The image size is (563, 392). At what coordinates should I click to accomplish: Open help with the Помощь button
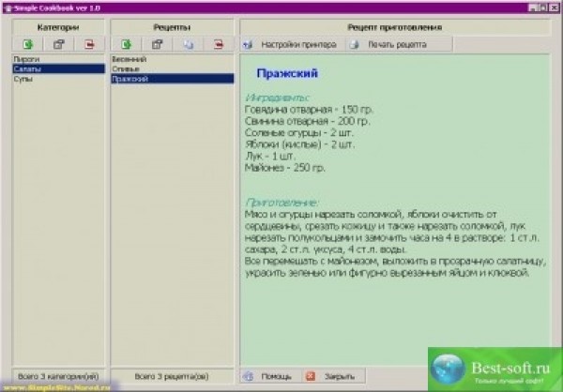271,376
